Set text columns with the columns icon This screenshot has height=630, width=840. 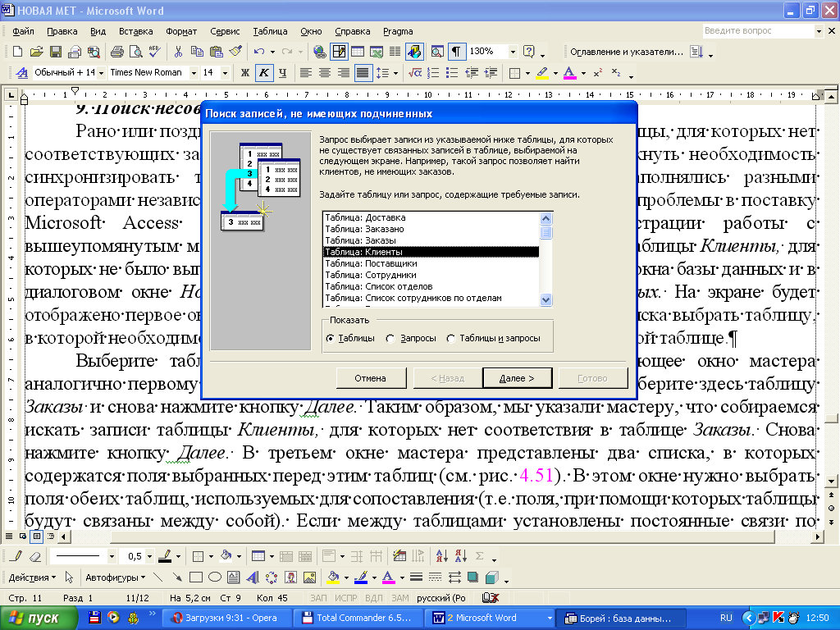(395, 52)
